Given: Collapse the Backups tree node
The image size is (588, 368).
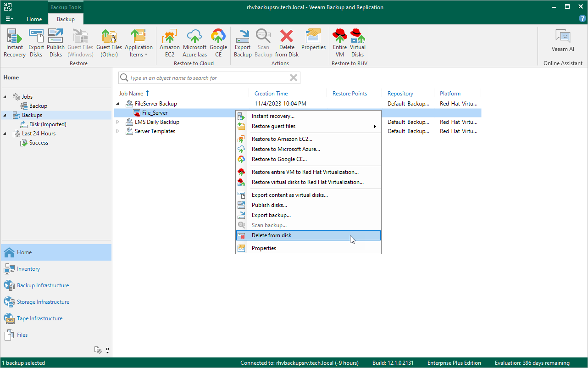Looking at the screenshot, I should click(x=5, y=115).
